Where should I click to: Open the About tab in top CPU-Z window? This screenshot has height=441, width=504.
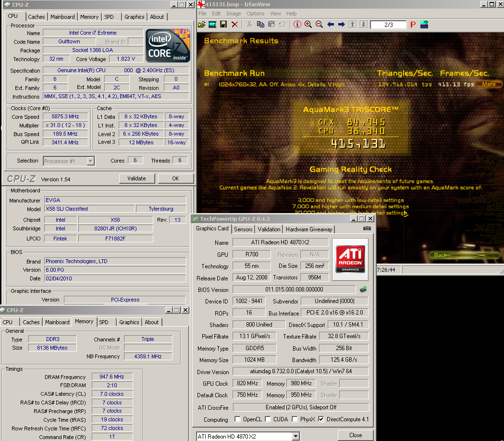(157, 17)
